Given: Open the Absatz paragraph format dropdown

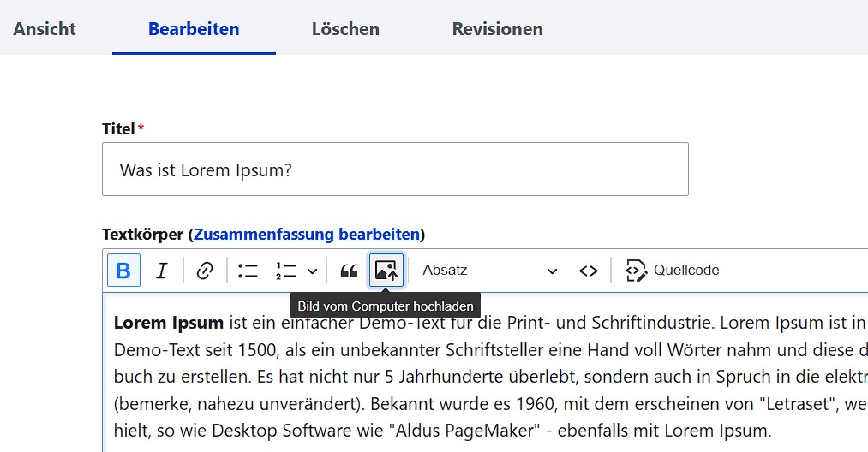Looking at the screenshot, I should [x=489, y=271].
